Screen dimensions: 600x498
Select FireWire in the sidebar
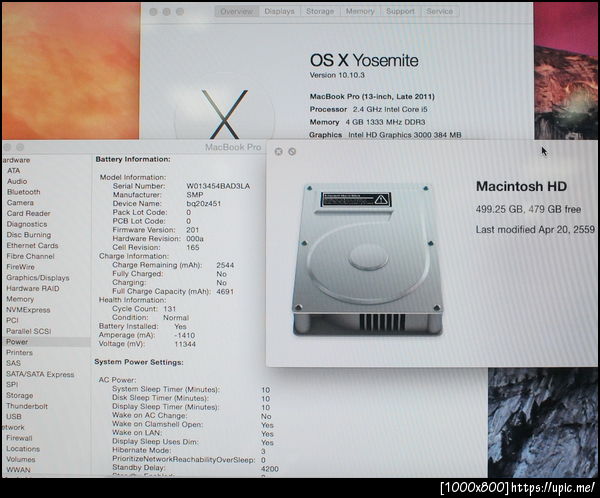(21, 267)
